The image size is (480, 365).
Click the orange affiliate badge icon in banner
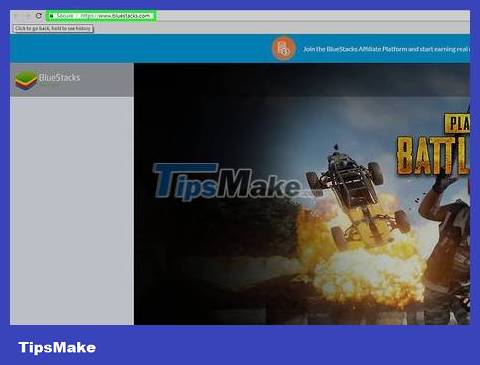click(x=284, y=49)
